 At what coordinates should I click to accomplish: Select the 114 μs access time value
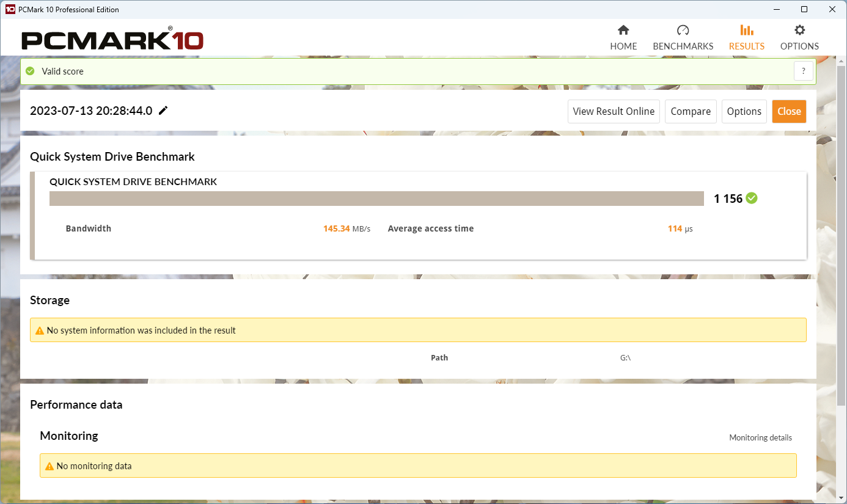click(x=680, y=228)
